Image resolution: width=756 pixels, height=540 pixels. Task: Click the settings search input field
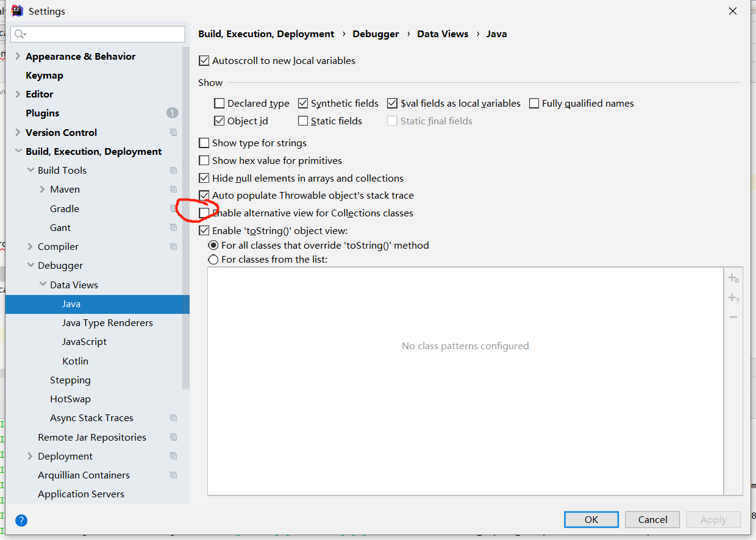point(98,34)
